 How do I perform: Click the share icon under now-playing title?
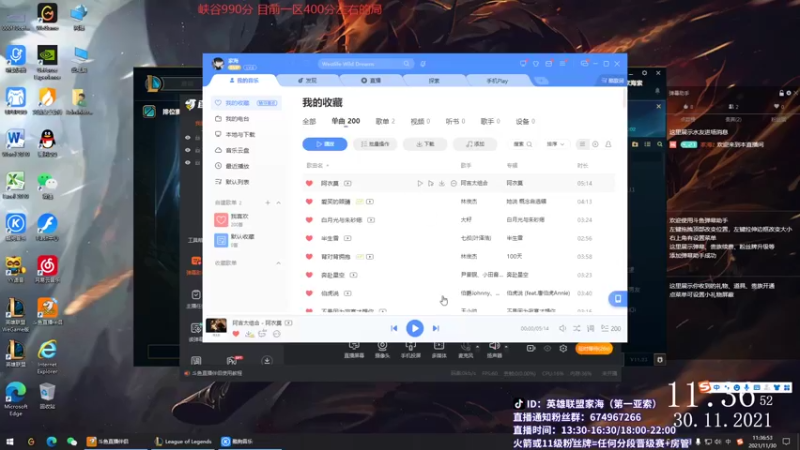coord(262,334)
